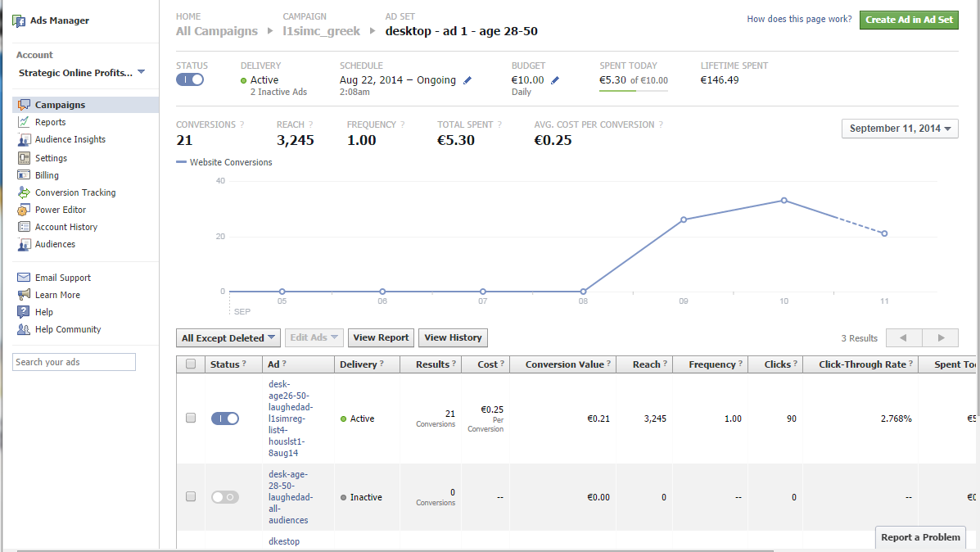
Task: Expand the All Except Deleted filter
Action: point(228,337)
